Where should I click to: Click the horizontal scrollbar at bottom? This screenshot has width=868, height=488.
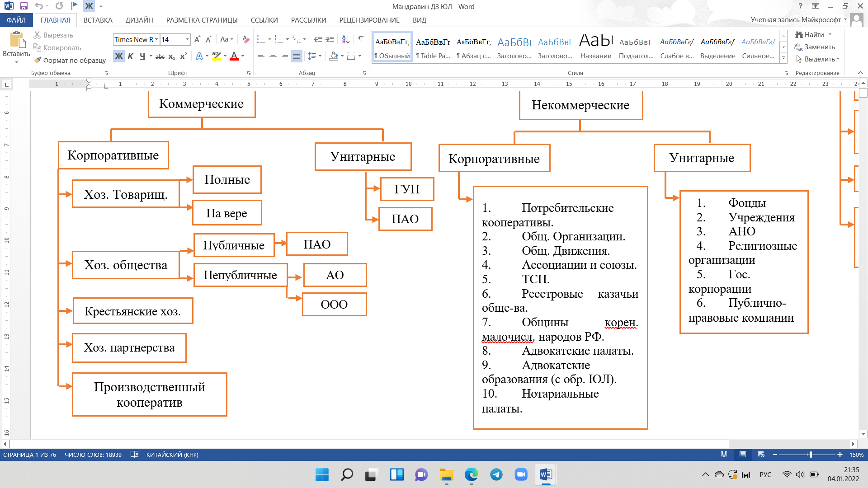pyautogui.click(x=369, y=444)
